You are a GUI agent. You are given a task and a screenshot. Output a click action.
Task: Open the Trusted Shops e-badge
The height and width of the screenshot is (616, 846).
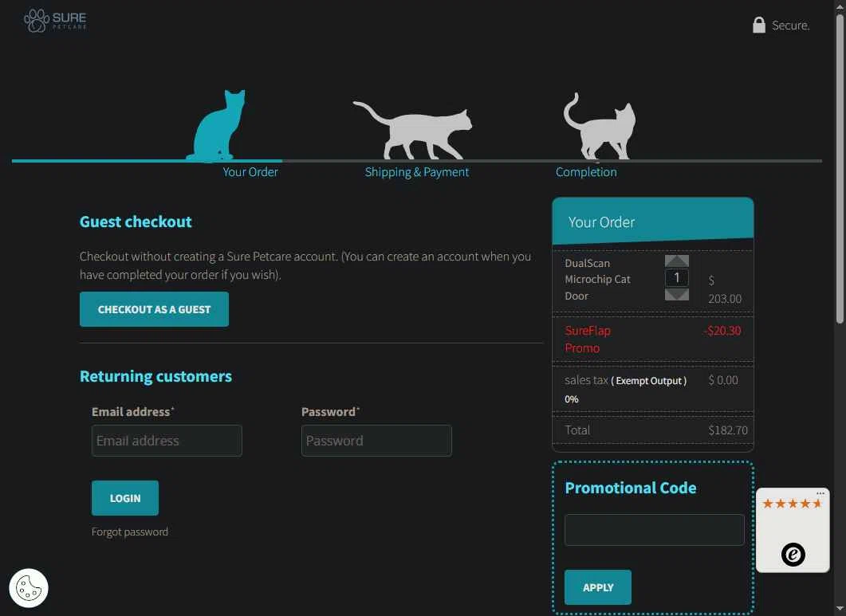coord(793,554)
